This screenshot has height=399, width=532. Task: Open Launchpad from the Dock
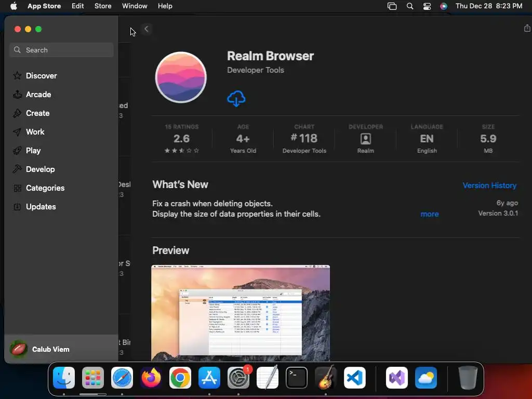[93, 378]
